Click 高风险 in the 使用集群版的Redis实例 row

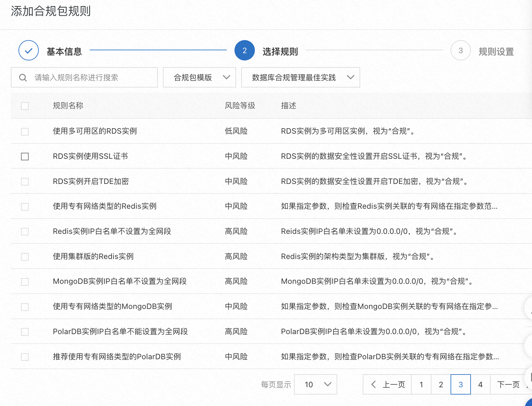[236, 256]
